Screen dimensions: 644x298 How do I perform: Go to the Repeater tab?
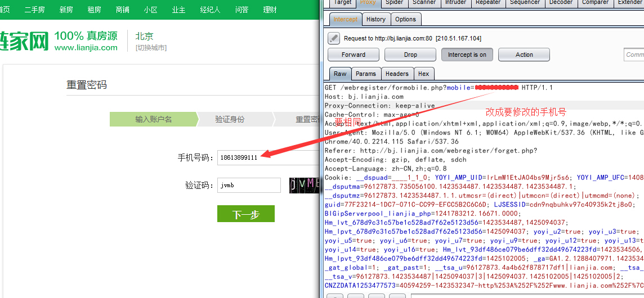[488, 2]
